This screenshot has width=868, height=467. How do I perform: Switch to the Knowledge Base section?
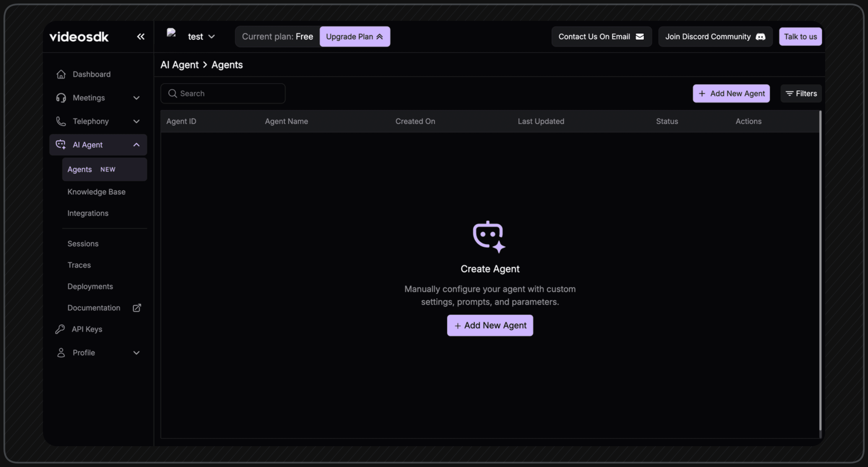click(x=96, y=192)
